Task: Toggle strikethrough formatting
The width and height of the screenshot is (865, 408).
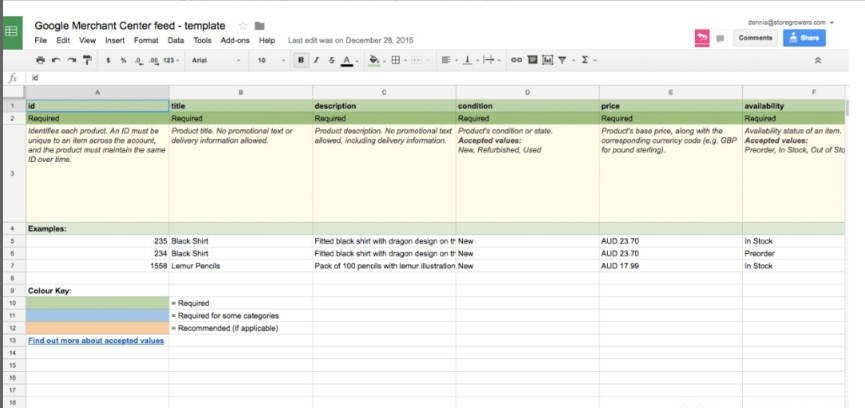Action: [332, 60]
